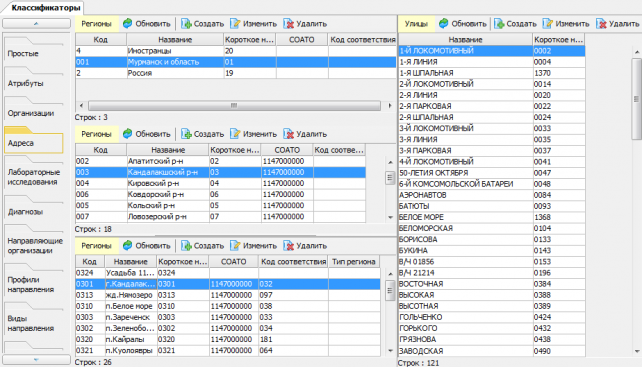Click the Обновить icon in the middle Регионы toolbar
Image resolution: width=642 pixels, height=367 pixels.
[x=128, y=134]
